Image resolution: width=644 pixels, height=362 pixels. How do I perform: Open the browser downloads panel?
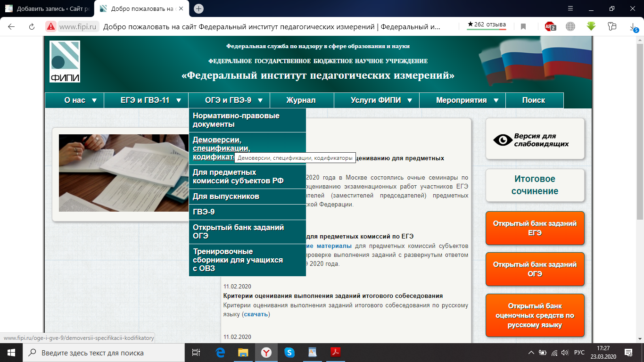pos(634,27)
